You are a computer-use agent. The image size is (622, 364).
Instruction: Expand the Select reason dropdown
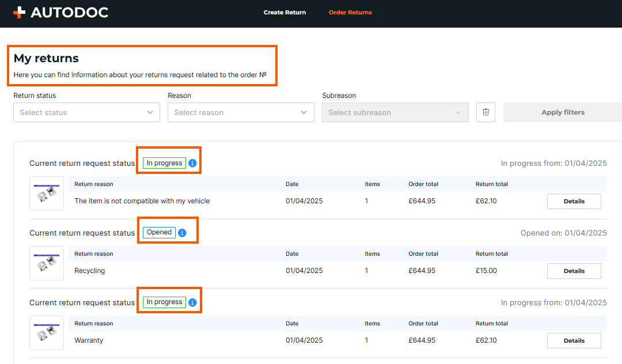click(241, 112)
